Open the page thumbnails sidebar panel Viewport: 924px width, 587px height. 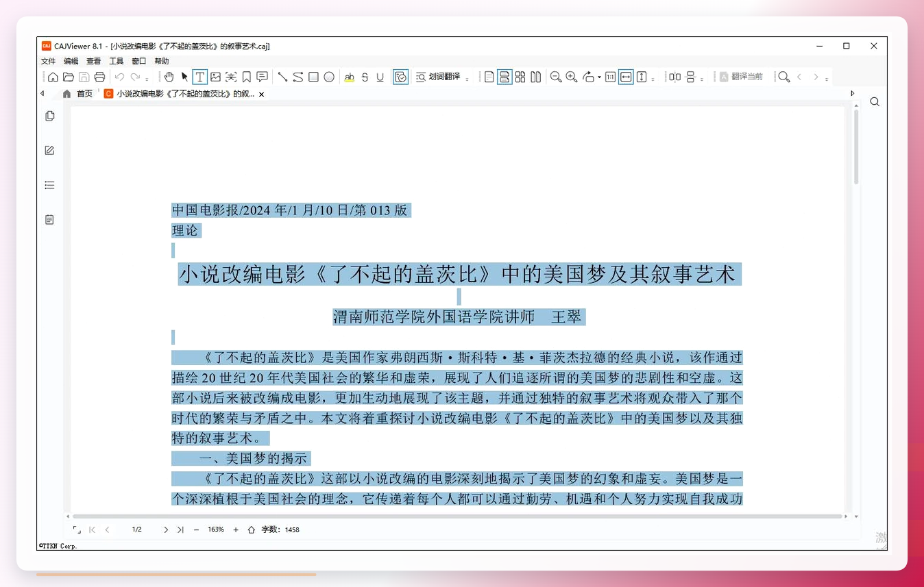(49, 116)
